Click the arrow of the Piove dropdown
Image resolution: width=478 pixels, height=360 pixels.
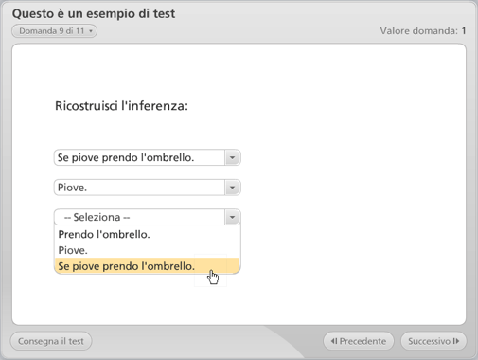(x=232, y=187)
